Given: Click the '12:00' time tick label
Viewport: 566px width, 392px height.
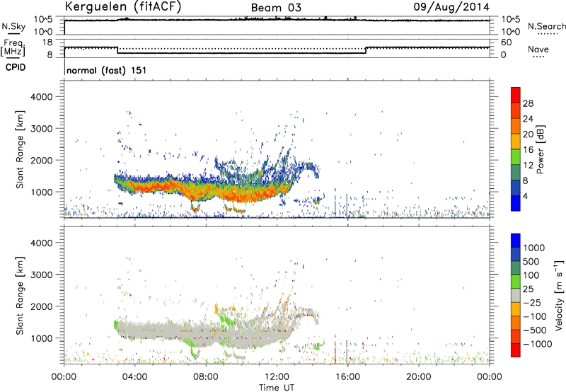Looking at the screenshot, I should pos(277,377).
